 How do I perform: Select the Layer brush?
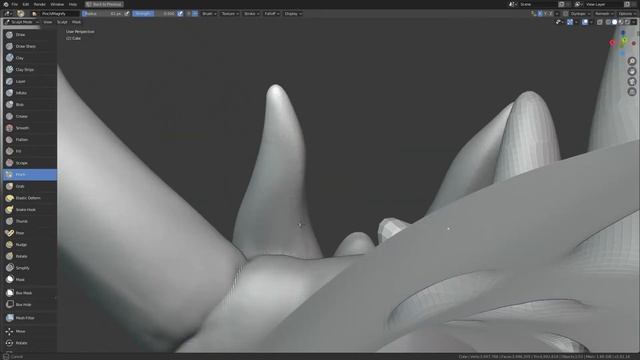[29, 81]
